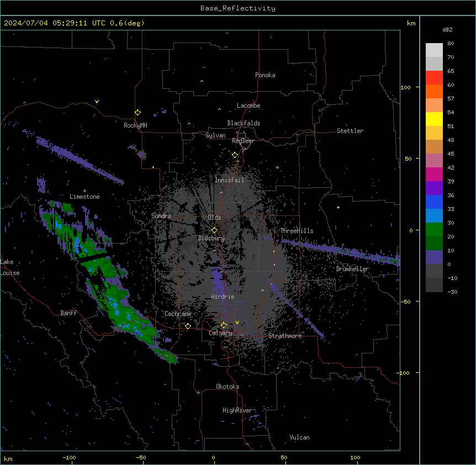The height and width of the screenshot is (465, 476).
Task: Pick the slate purple 10-0 dBZ legend swatch
Action: pyautogui.click(x=434, y=257)
